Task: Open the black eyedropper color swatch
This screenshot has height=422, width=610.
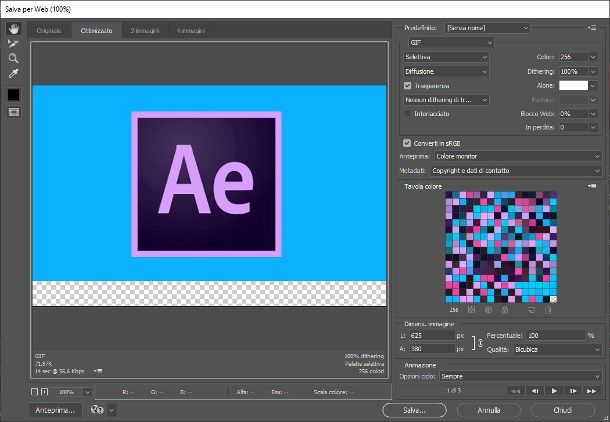Action: pos(14,95)
